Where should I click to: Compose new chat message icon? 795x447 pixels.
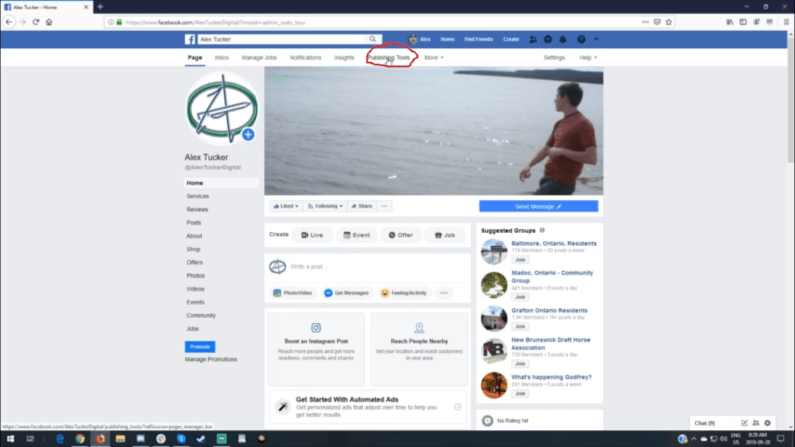744,423
